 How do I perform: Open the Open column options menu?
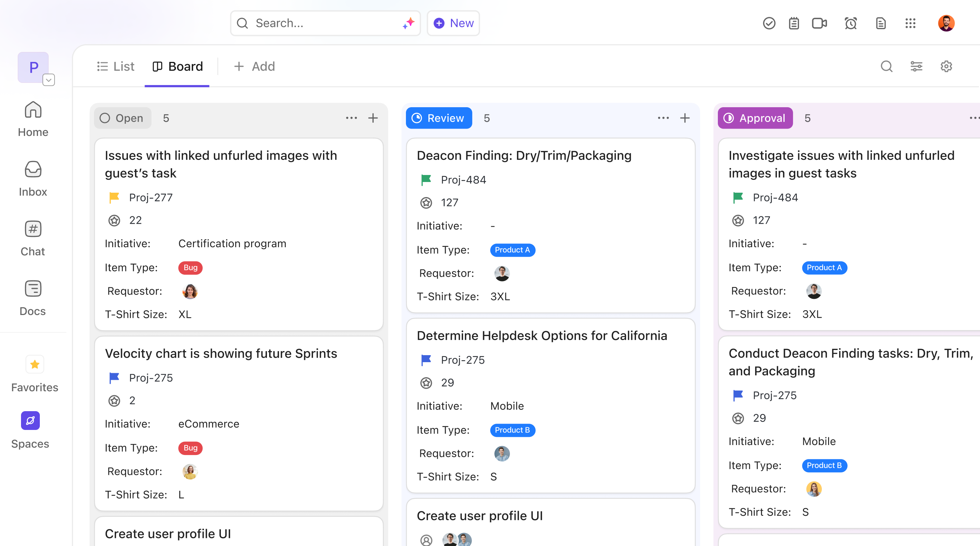(x=351, y=118)
